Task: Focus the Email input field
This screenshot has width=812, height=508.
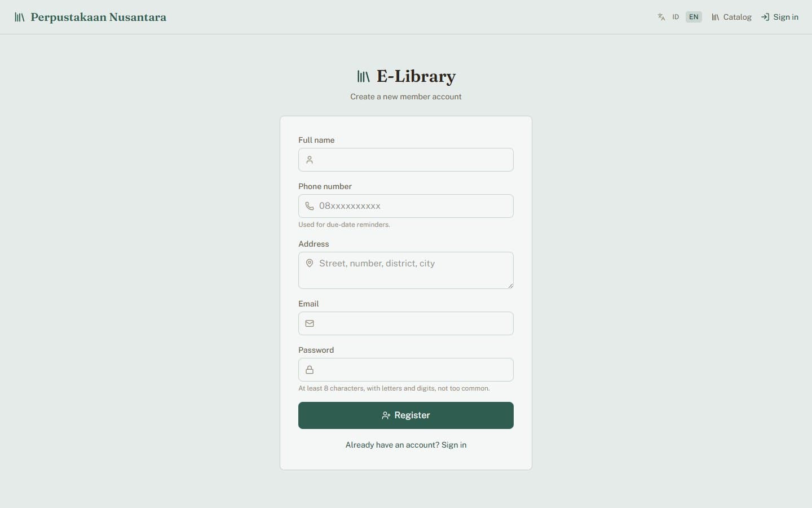Action: [x=406, y=323]
